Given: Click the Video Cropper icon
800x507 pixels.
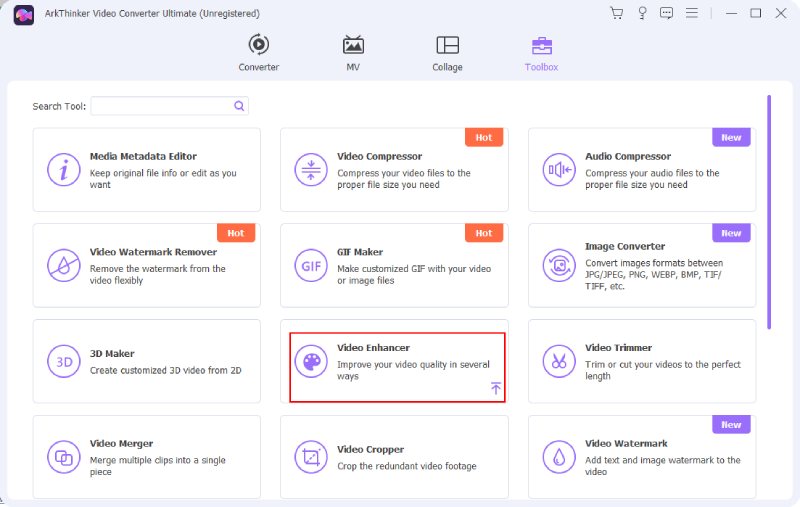Looking at the screenshot, I should click(311, 458).
